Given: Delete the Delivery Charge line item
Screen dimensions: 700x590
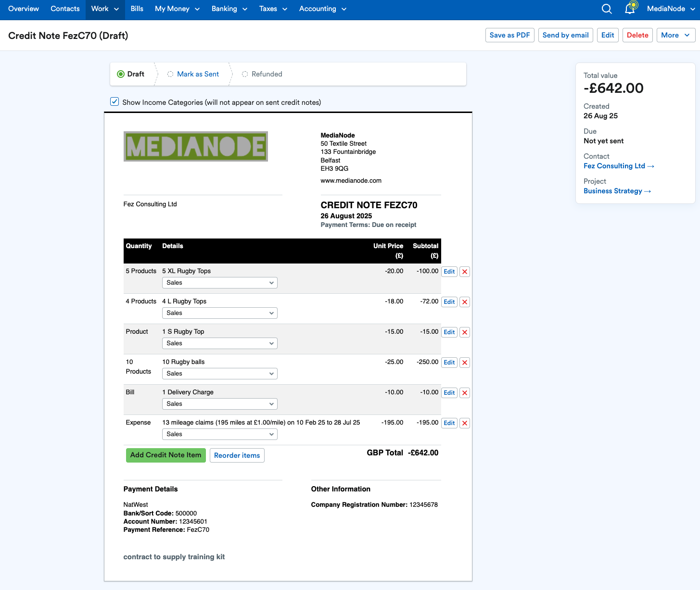Looking at the screenshot, I should pyautogui.click(x=465, y=393).
